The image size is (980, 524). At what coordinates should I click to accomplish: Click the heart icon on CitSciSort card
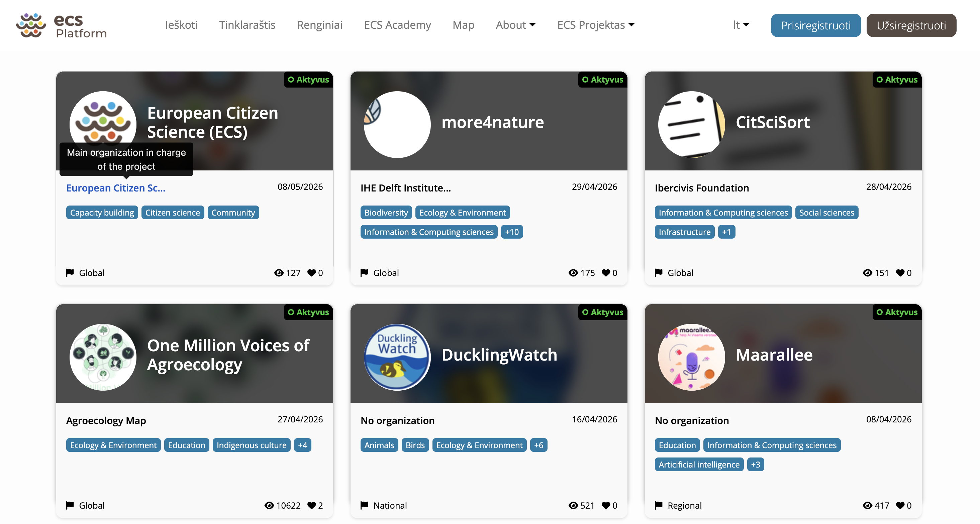click(900, 273)
